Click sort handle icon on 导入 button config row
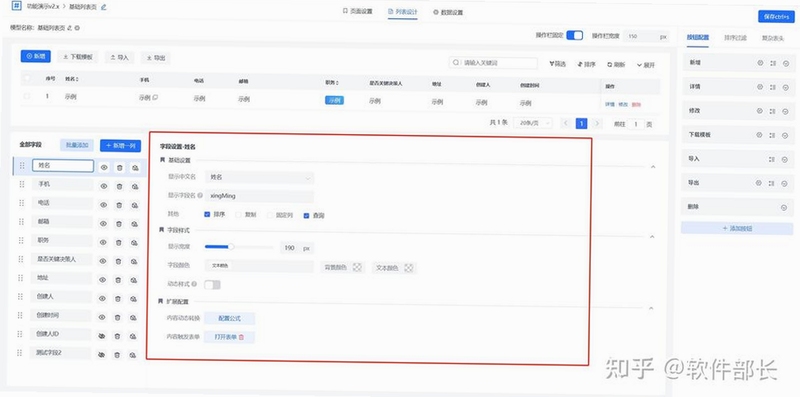The width and height of the screenshot is (800, 397). pos(772,159)
